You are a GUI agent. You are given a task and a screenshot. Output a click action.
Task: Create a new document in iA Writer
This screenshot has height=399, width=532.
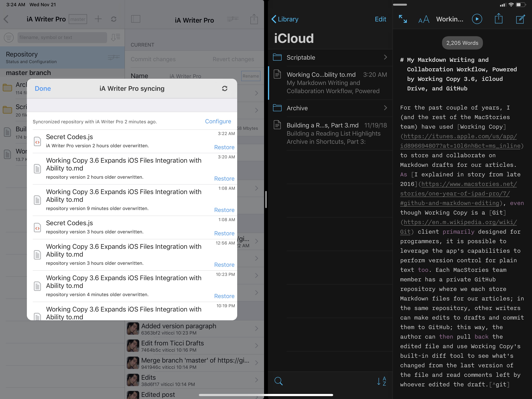coord(521,19)
